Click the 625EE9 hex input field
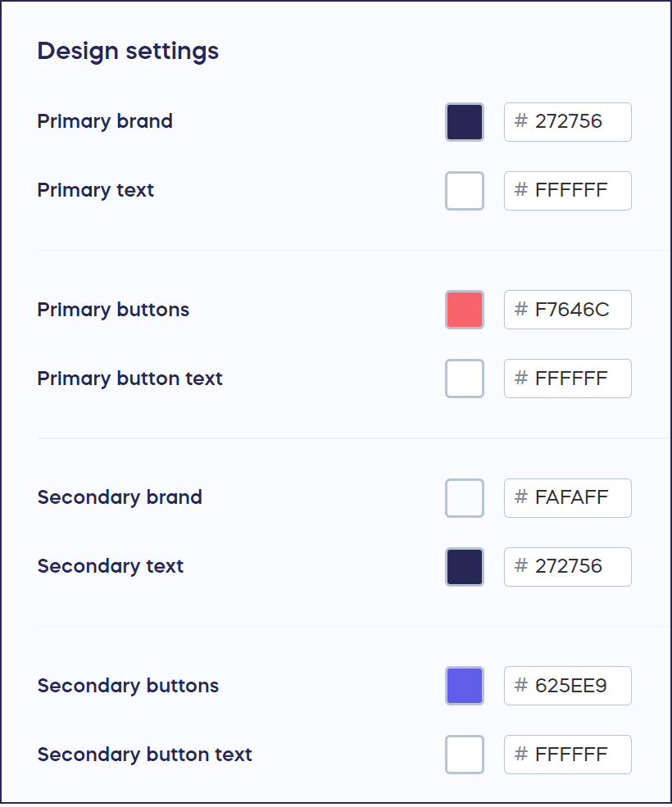The height and width of the screenshot is (807, 672). (567, 686)
